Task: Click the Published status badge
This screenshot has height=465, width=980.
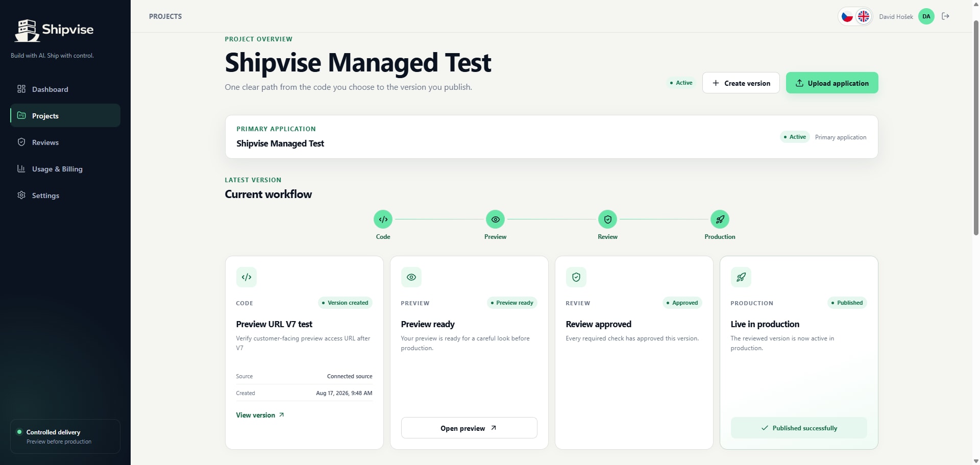Action: (x=847, y=303)
